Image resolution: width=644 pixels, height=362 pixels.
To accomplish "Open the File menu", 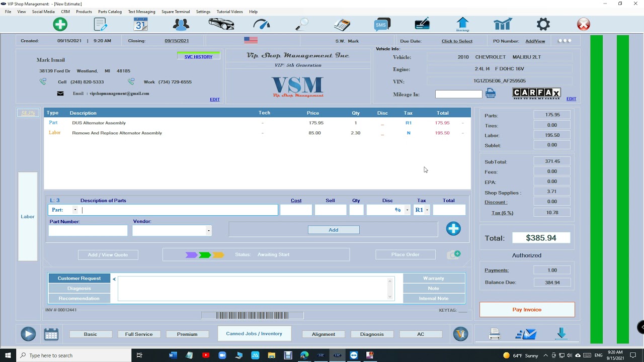I will [8, 12].
